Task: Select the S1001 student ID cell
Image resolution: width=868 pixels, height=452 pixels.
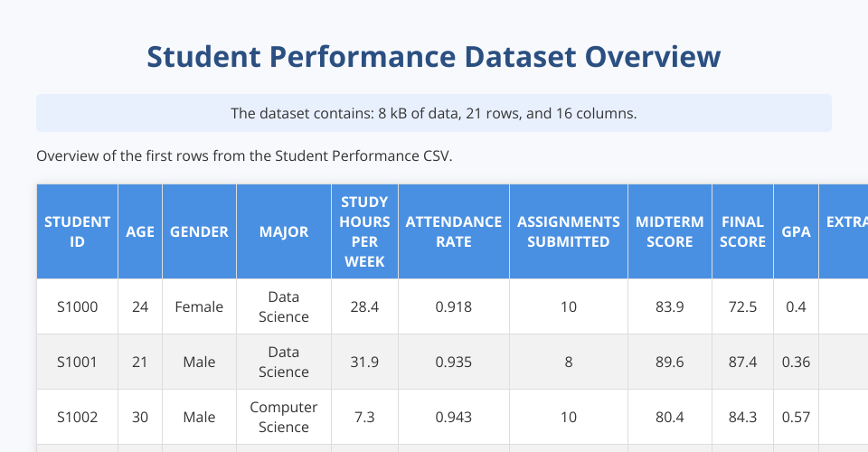Action: (77, 362)
